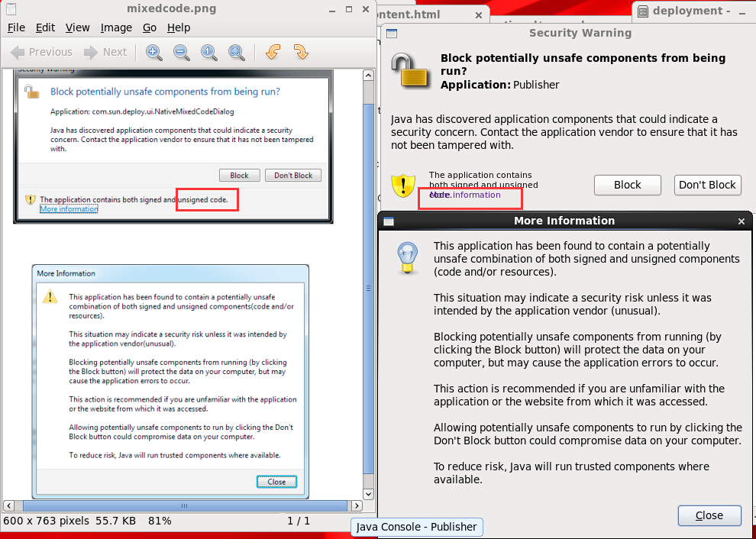Open the Help menu
The width and height of the screenshot is (756, 539).
179,27
